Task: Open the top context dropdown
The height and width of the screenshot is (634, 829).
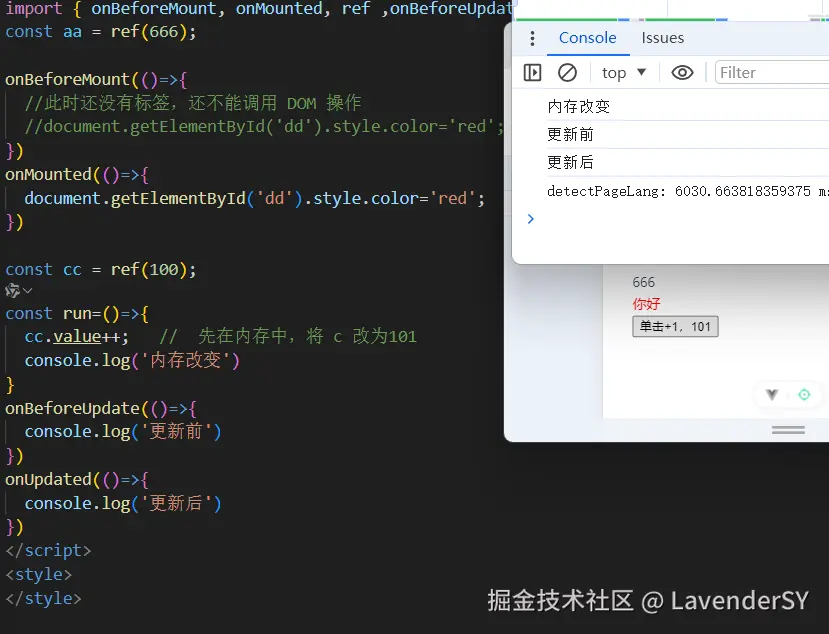Action: (x=624, y=72)
